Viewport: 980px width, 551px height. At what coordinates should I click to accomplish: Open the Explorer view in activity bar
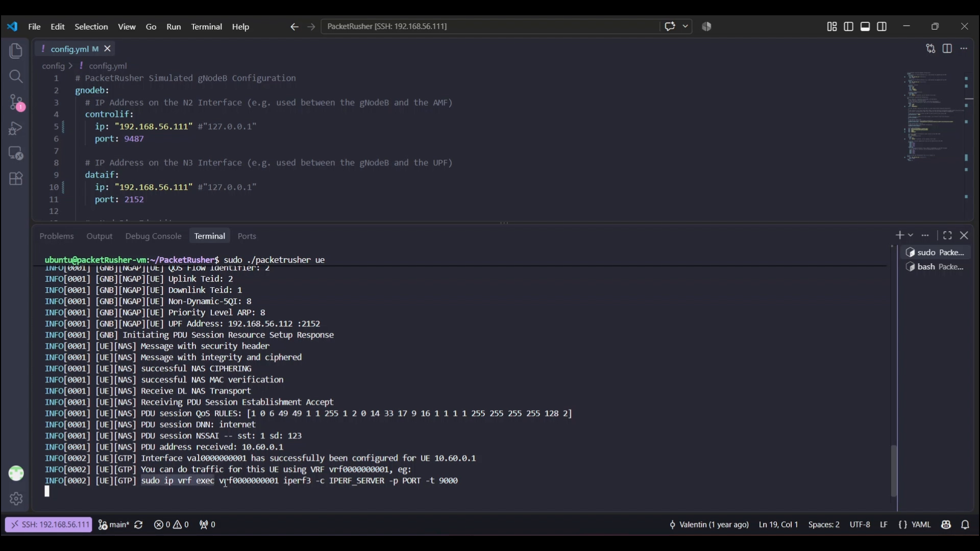[16, 51]
